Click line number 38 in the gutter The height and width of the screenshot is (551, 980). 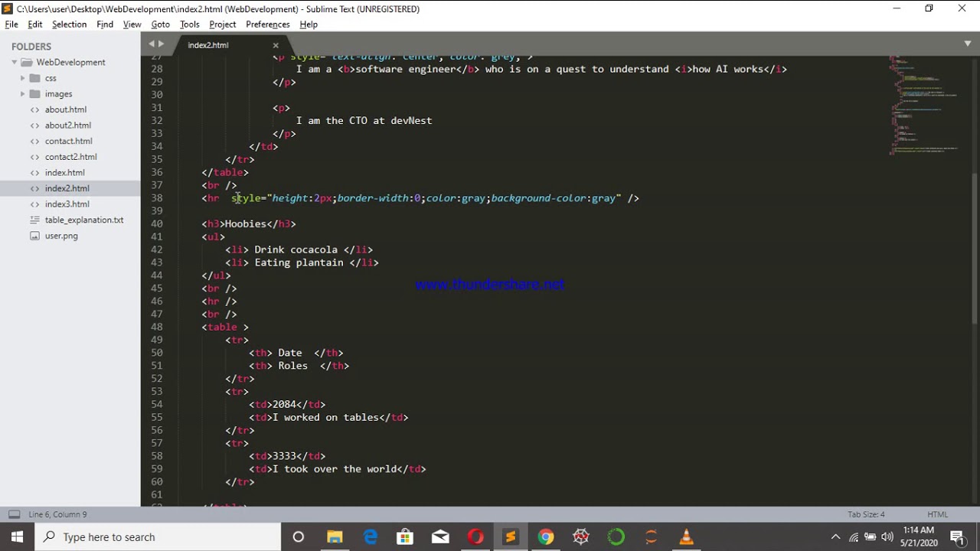(156, 198)
